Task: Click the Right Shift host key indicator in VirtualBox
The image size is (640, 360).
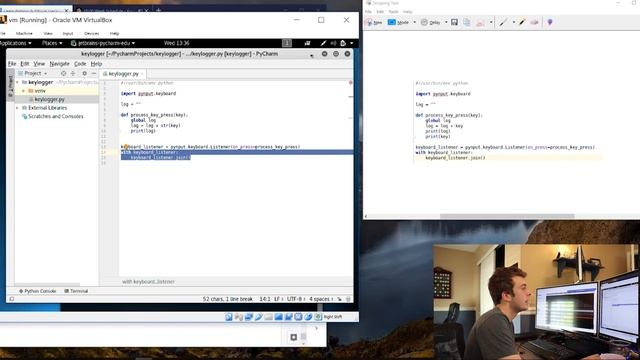Action: tap(333, 317)
